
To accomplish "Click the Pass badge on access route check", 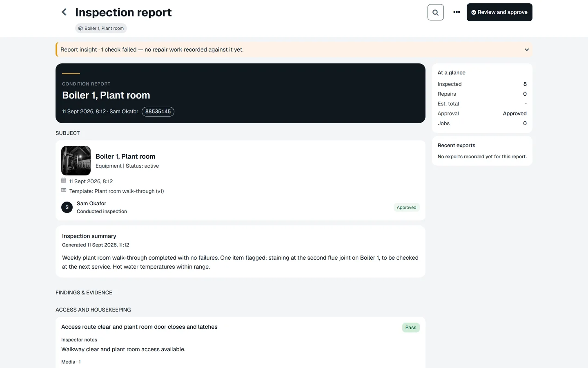I will [411, 328].
